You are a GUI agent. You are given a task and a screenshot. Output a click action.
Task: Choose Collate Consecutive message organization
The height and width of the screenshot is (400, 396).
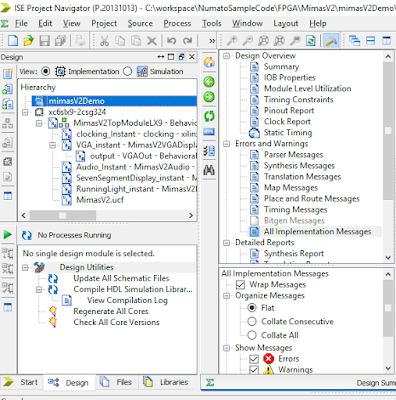(252, 322)
